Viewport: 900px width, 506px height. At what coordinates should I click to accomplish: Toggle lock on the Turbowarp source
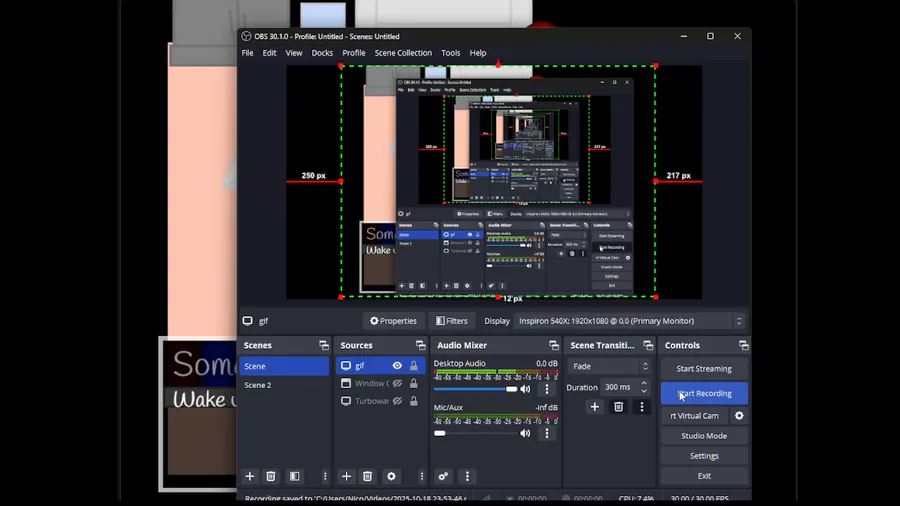[413, 401]
